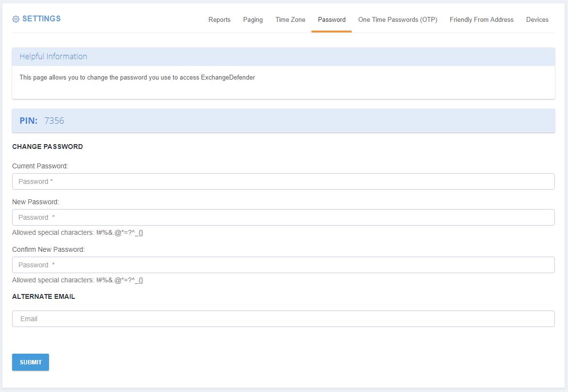Click into the New Password field

(283, 217)
